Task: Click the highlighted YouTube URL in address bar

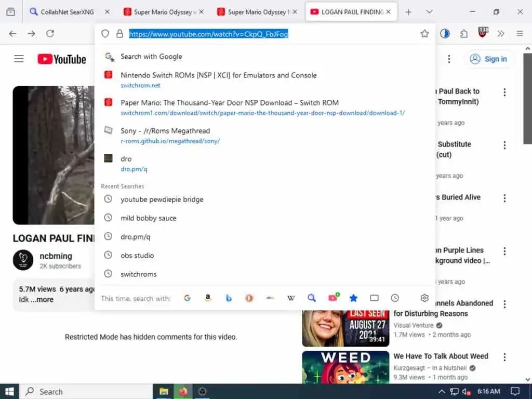Action: (208, 34)
